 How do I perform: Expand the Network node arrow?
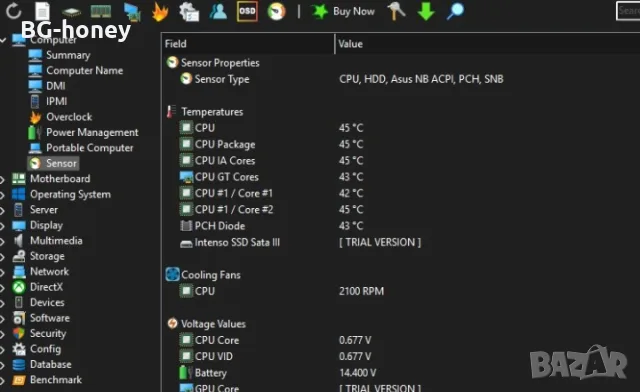[3, 272]
